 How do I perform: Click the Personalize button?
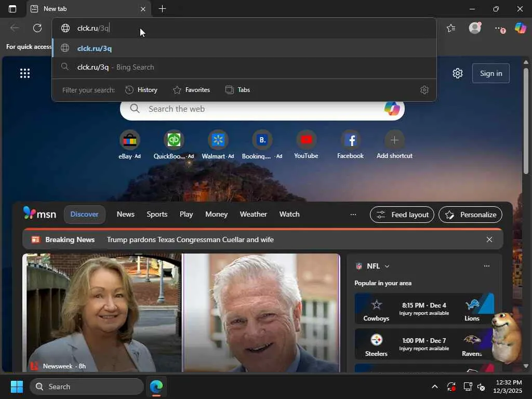(470, 215)
